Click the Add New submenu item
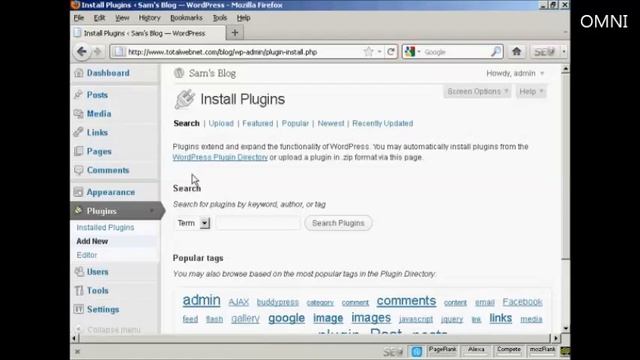Image resolution: width=640 pixels, height=360 pixels. pyautogui.click(x=92, y=241)
